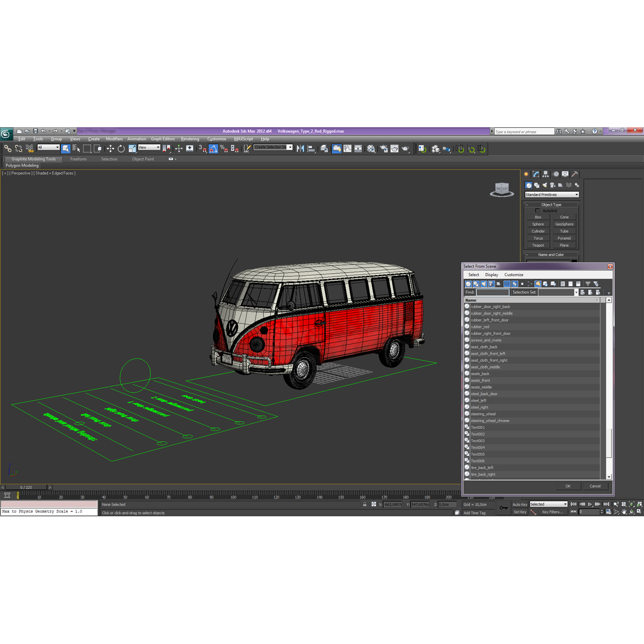
Task: Open the Utilities hammer panel tab
Action: coord(575,174)
